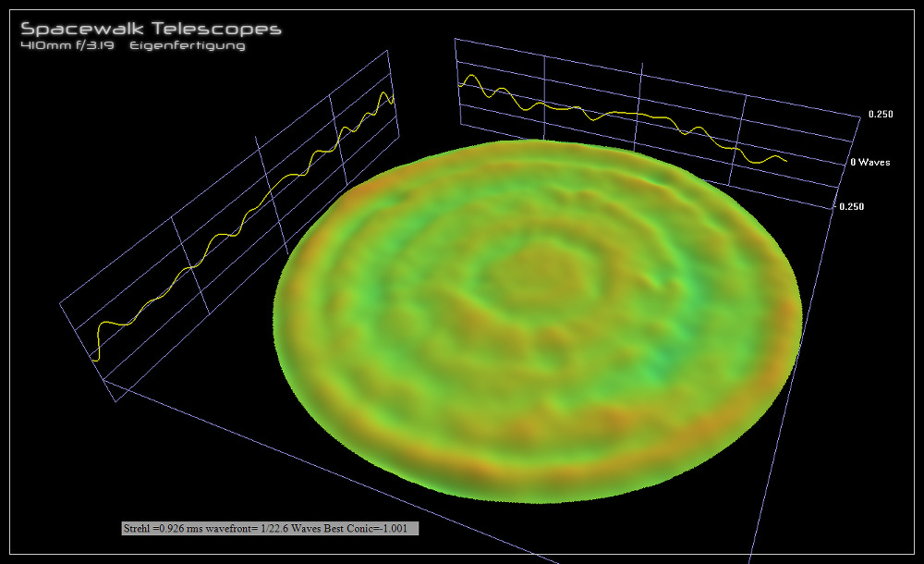The height and width of the screenshot is (564, 924).
Task: Select the 0 Waves axis label
Action: click(x=870, y=162)
